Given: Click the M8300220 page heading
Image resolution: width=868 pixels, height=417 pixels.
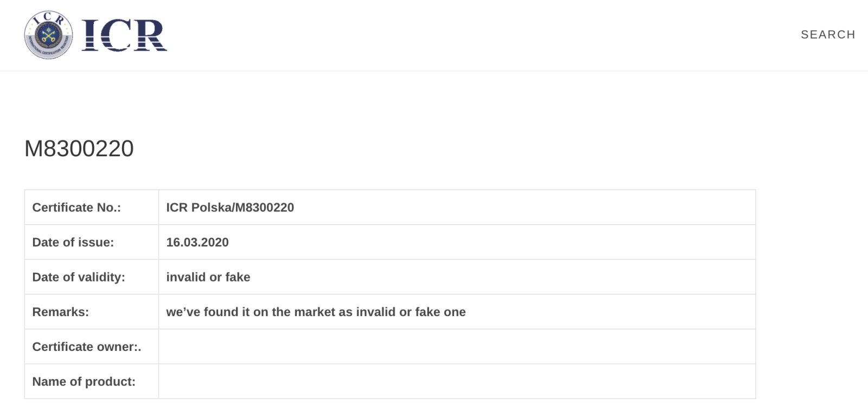Looking at the screenshot, I should (x=79, y=149).
